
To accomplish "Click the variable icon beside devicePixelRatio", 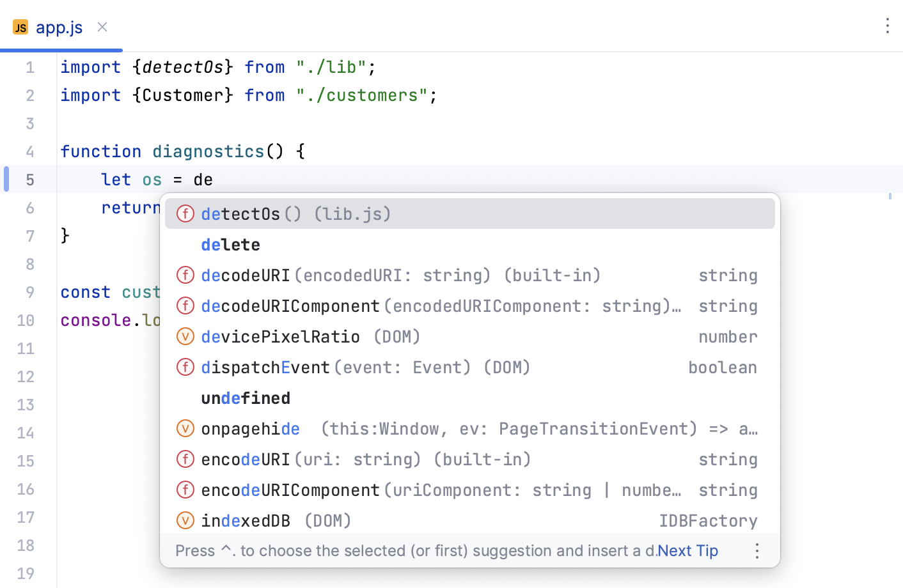I will (x=185, y=336).
